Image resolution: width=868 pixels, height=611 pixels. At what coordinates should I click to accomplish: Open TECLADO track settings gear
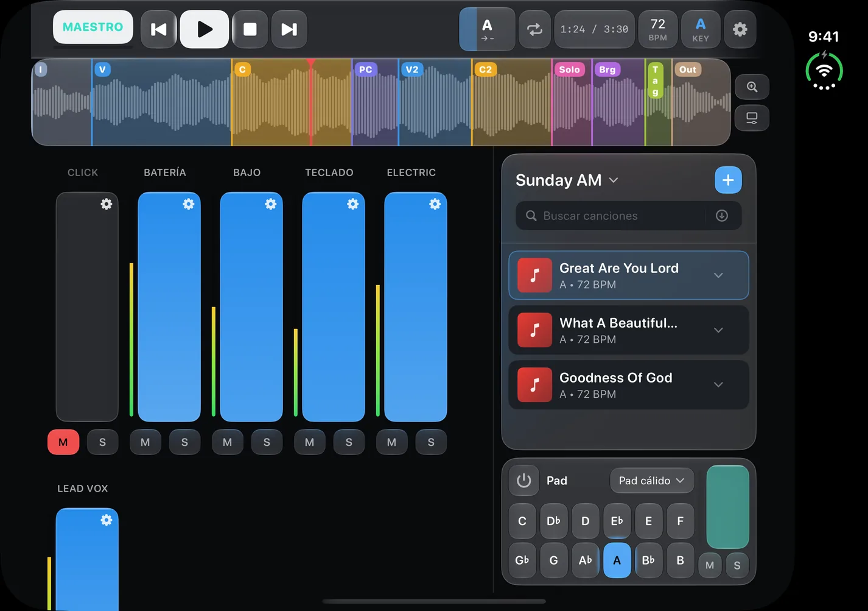[353, 204]
